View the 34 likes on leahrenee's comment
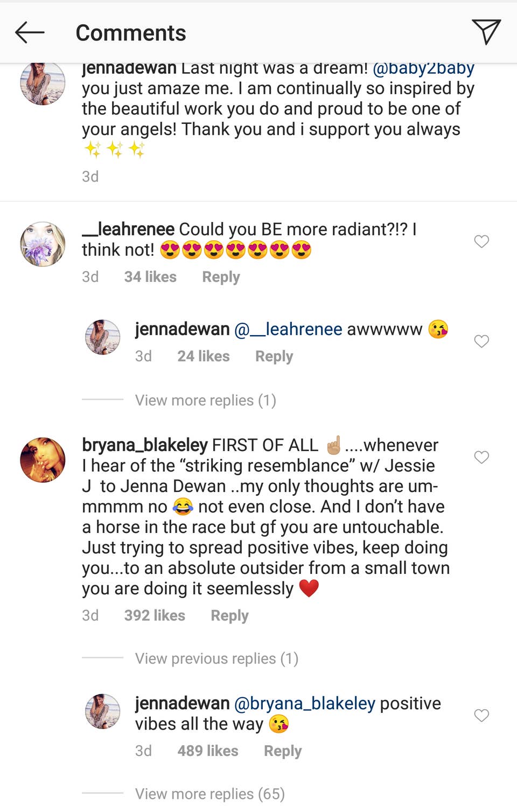Screen dimensions: 517x812 click(x=150, y=276)
